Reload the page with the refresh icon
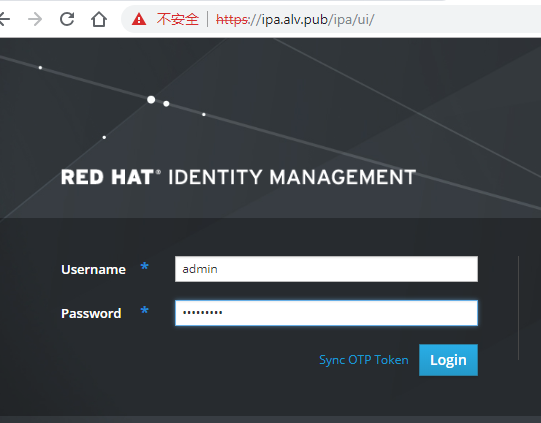This screenshot has width=541, height=423. click(67, 19)
